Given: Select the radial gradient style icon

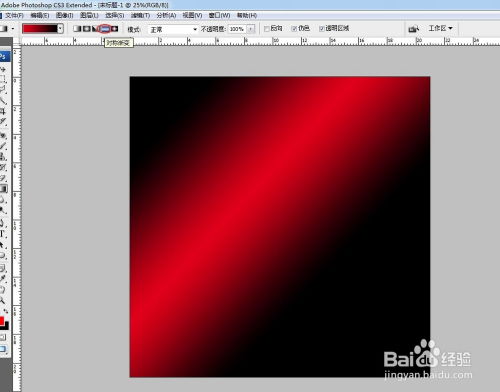Looking at the screenshot, I should [x=87, y=29].
